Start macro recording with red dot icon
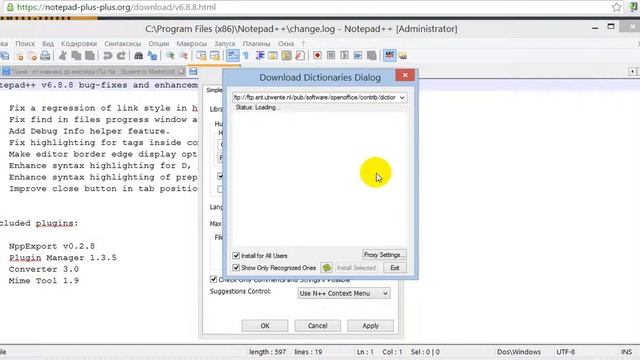Image resolution: width=640 pixels, height=360 pixels. [317, 55]
